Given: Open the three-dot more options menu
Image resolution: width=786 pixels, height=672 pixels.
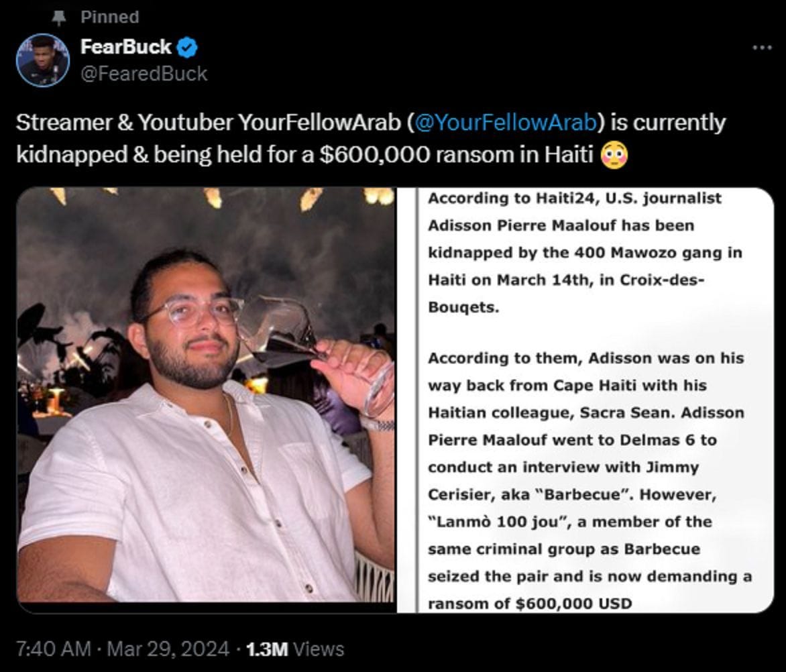Looking at the screenshot, I should coord(761,46).
